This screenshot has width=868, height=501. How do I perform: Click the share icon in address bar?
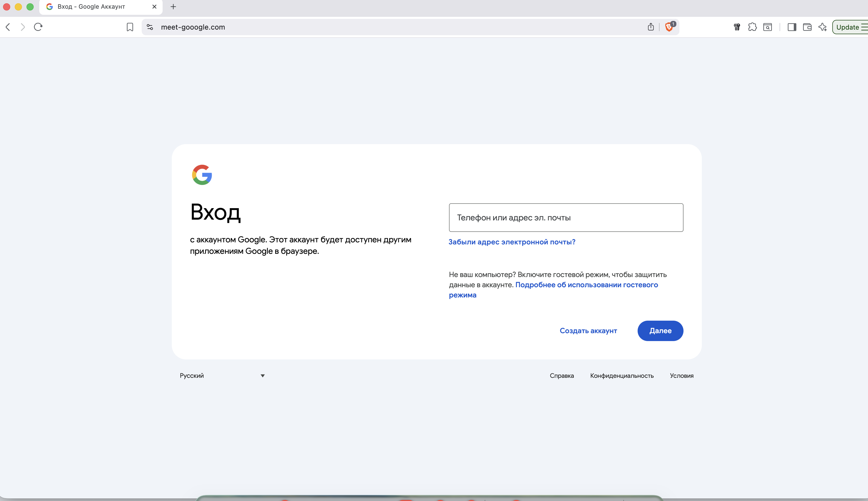point(651,27)
